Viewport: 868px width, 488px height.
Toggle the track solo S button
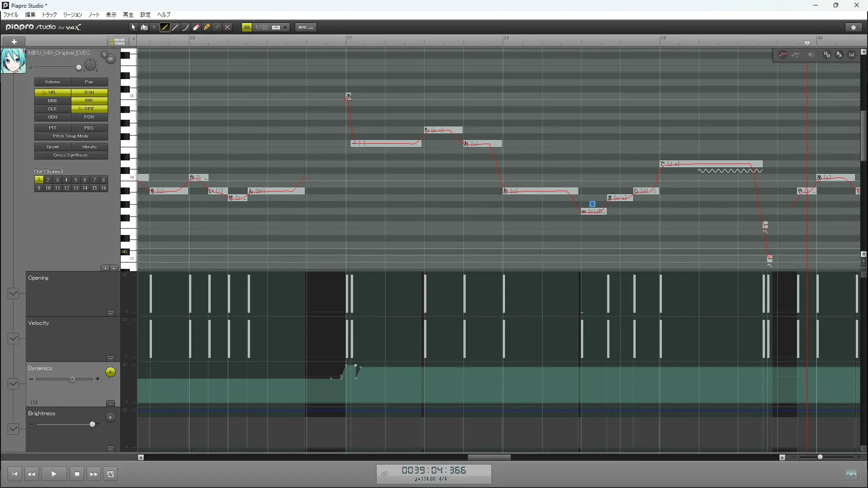click(x=104, y=55)
